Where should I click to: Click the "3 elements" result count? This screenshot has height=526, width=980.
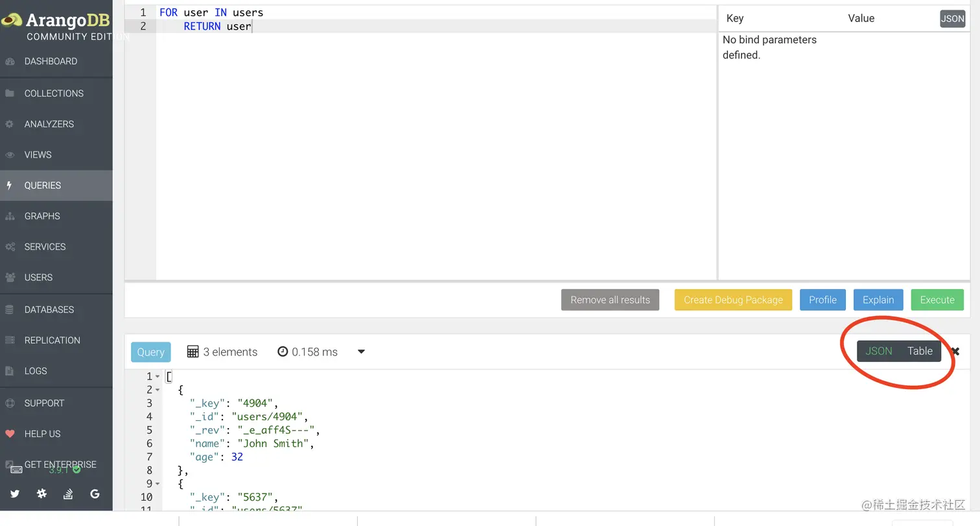(x=230, y=352)
